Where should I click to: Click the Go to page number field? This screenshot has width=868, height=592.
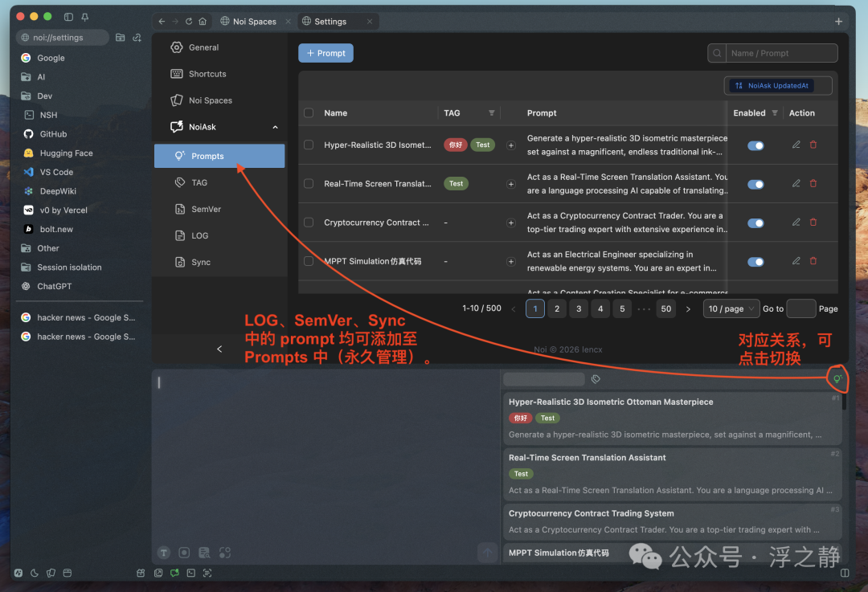click(801, 308)
